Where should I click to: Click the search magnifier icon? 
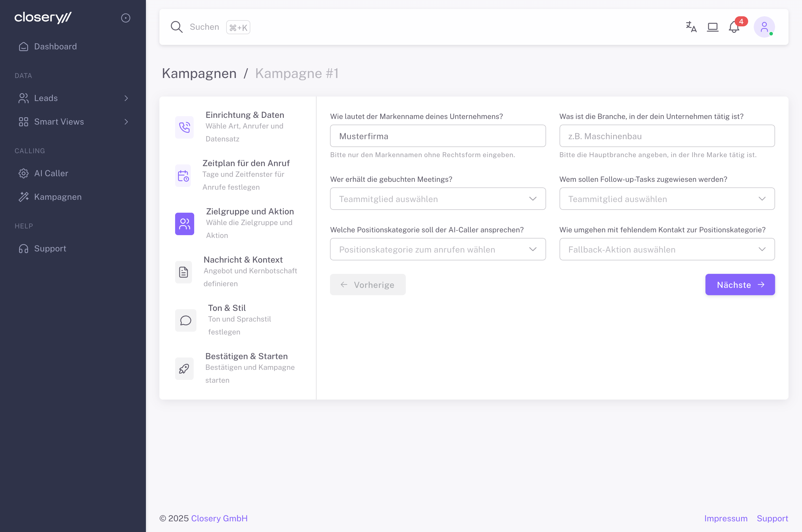point(177,27)
